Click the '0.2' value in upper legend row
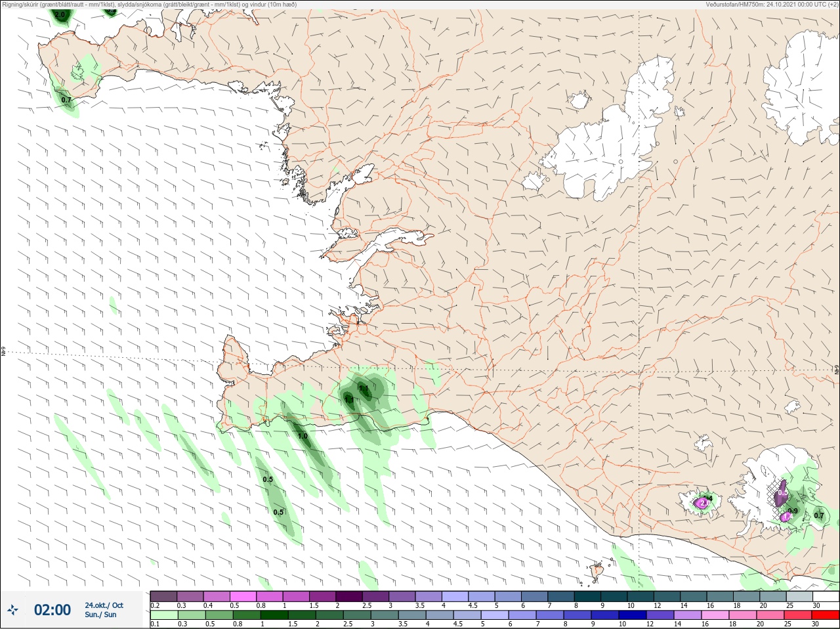Viewport: 840px width, 629px height. [x=155, y=605]
